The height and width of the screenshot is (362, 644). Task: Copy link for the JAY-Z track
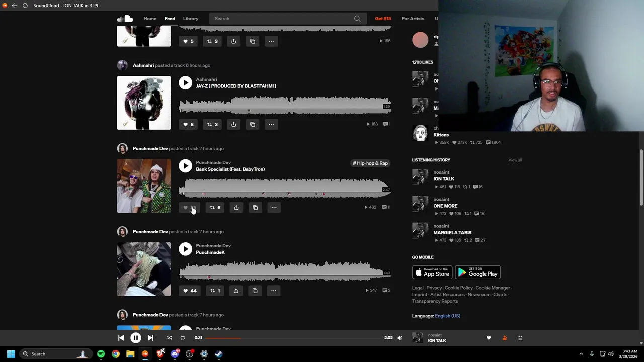(253, 124)
